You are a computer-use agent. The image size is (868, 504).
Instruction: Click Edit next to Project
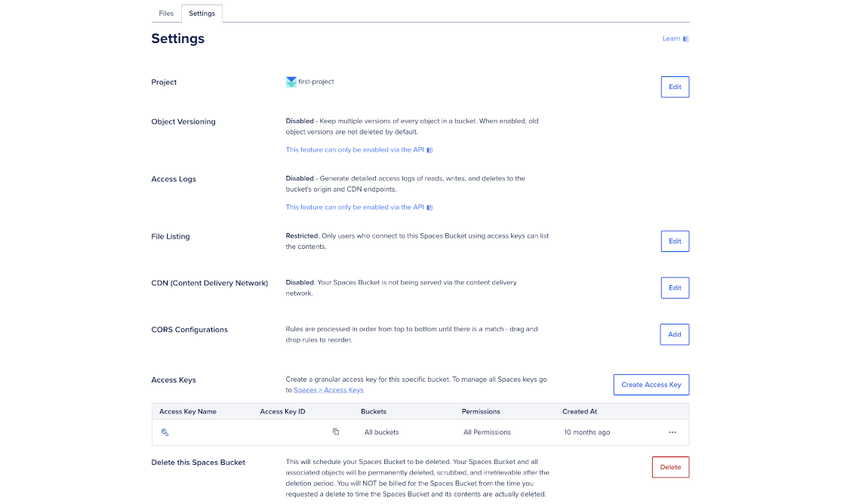pos(674,87)
